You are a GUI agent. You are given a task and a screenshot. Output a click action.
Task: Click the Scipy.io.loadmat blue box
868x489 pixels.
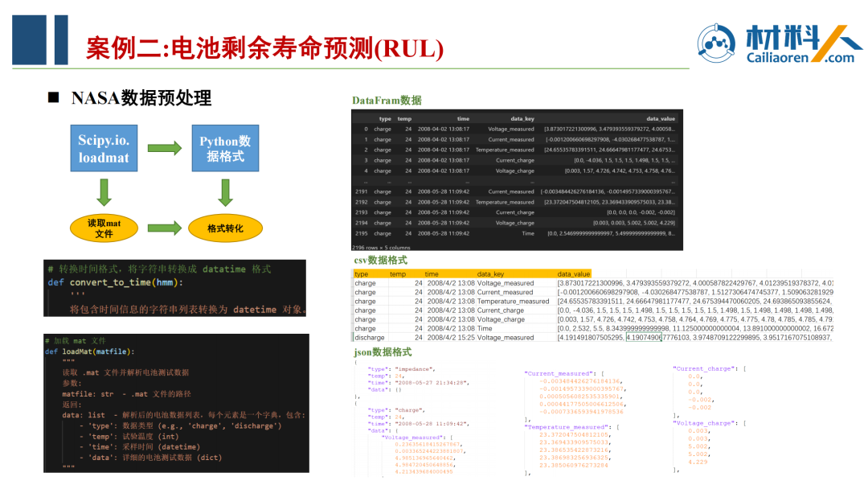(104, 148)
